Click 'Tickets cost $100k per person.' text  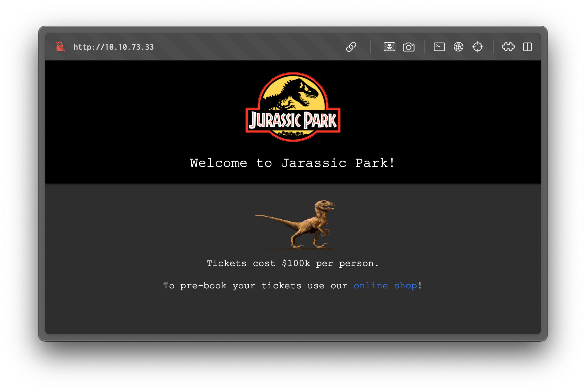pos(293,263)
